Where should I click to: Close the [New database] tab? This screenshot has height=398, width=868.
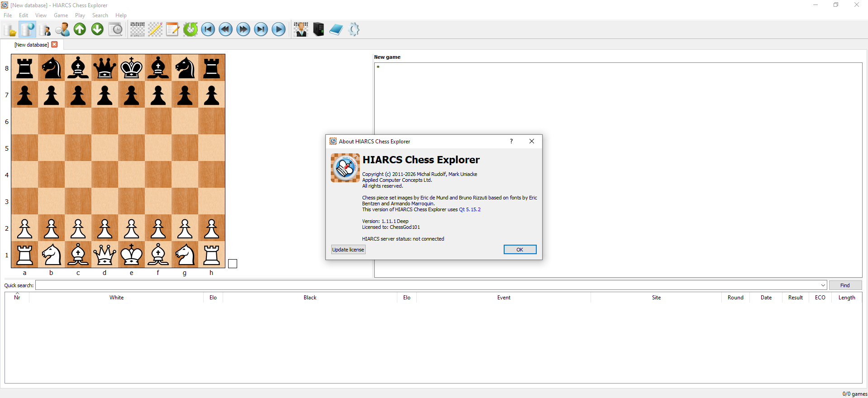[x=54, y=44]
